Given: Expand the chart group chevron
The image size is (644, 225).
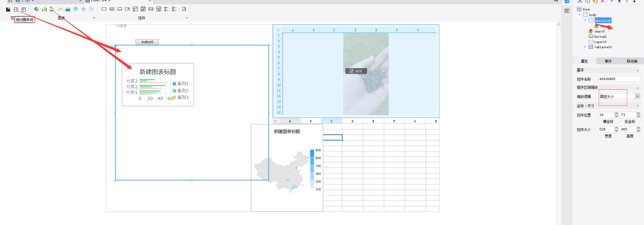Looking at the screenshot, I should (x=94, y=18).
